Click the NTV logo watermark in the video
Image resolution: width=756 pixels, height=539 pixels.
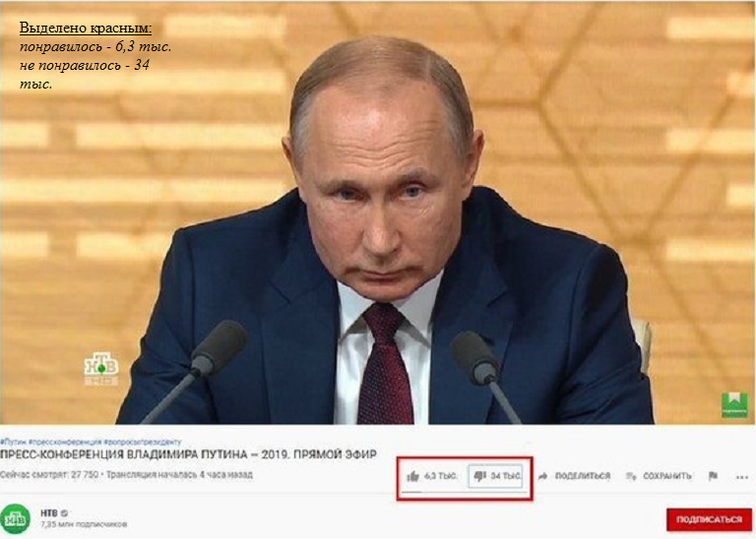click(101, 369)
